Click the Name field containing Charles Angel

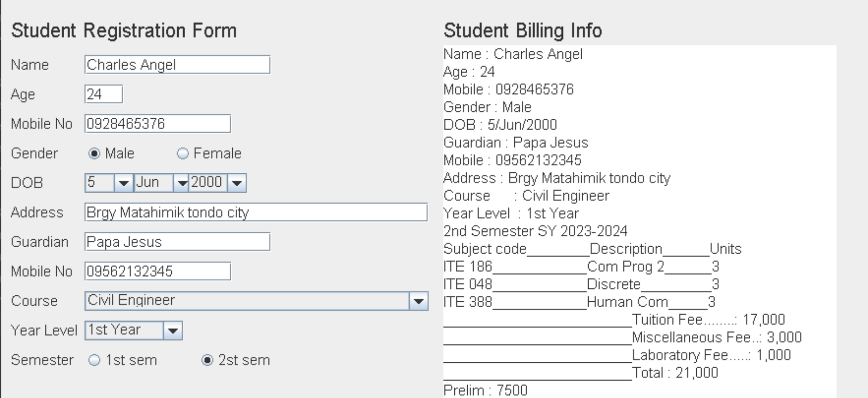pos(177,65)
